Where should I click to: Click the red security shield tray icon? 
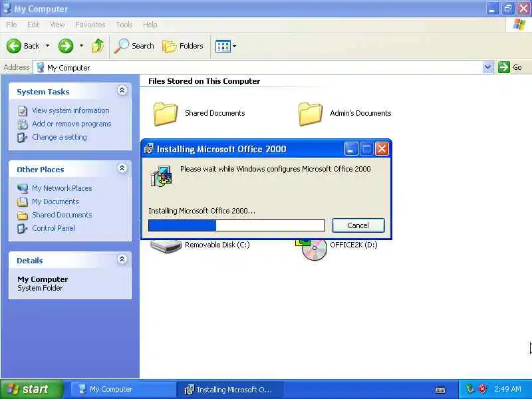[482, 389]
